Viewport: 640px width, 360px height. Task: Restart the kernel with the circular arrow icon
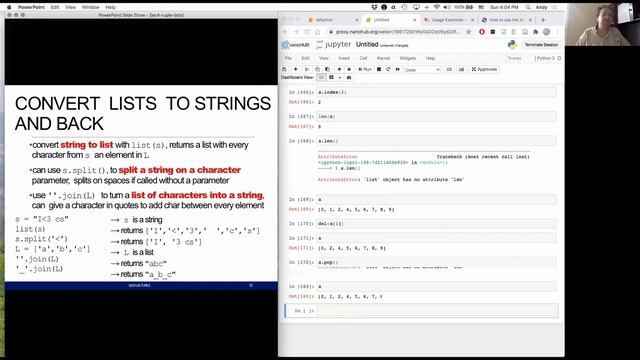pos(388,69)
